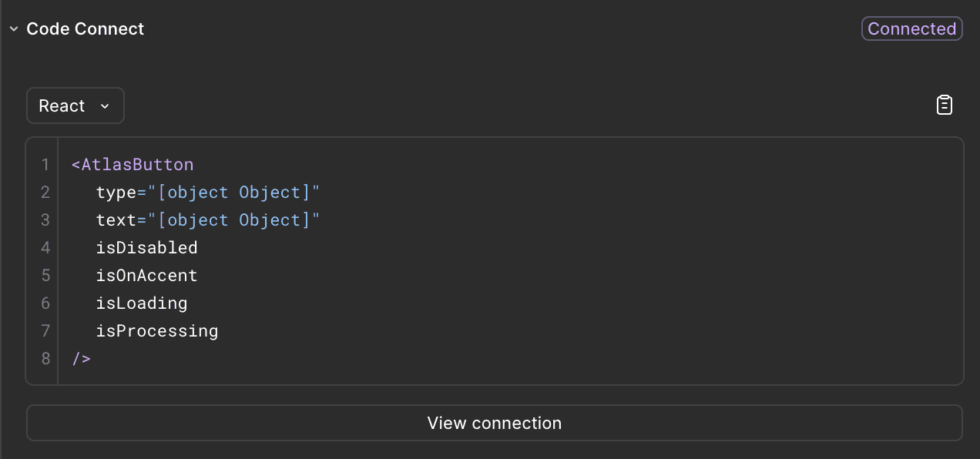The height and width of the screenshot is (459, 980).
Task: Click the View connection button
Action: (494, 423)
